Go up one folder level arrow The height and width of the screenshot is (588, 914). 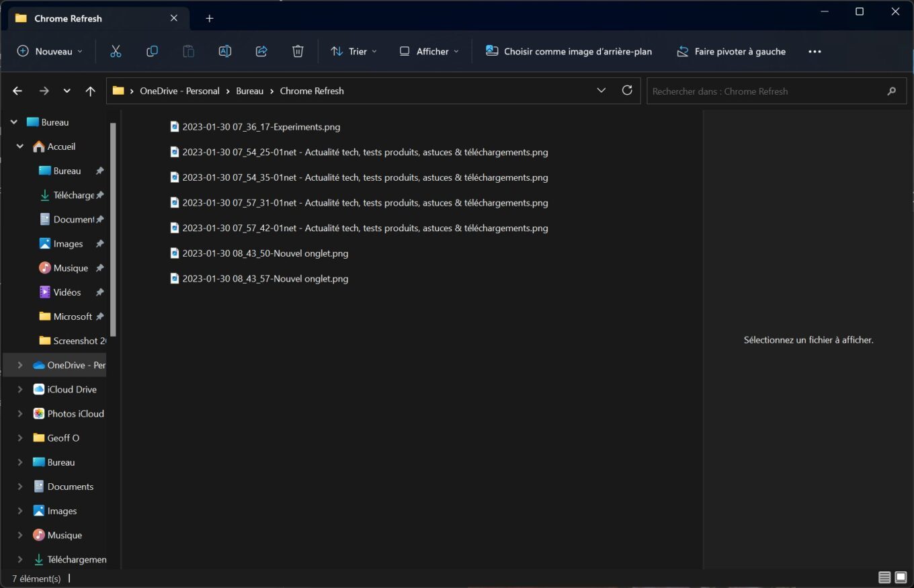click(90, 91)
